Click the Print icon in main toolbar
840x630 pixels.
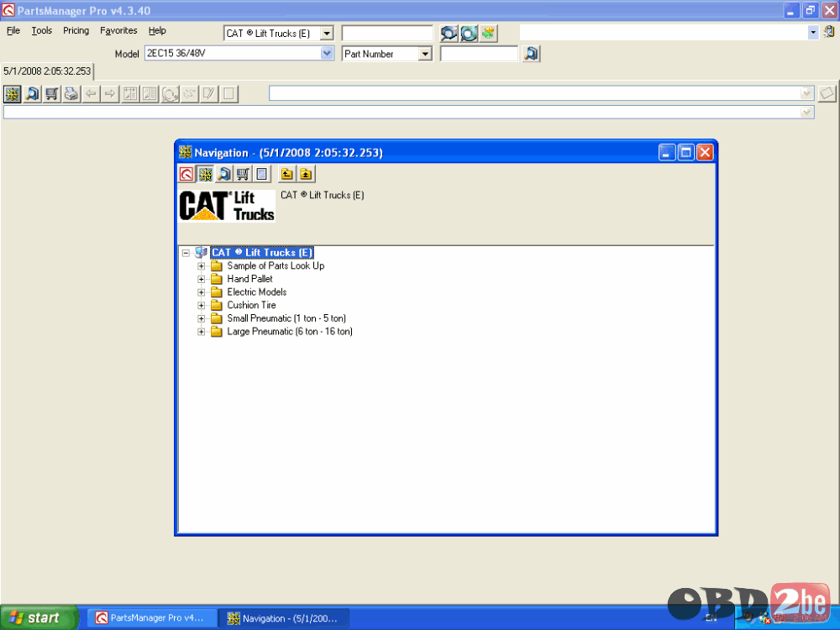coord(71,94)
